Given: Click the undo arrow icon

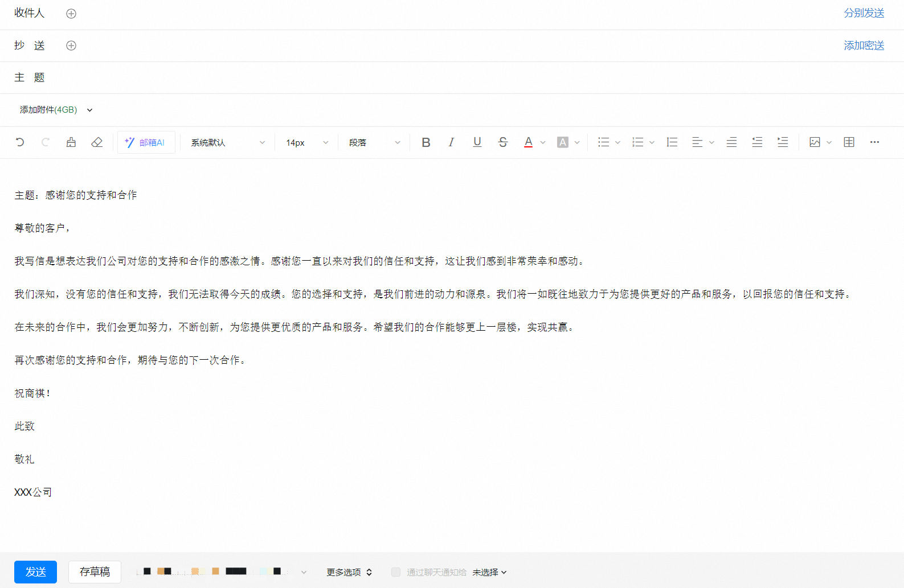Looking at the screenshot, I should click(x=20, y=142).
